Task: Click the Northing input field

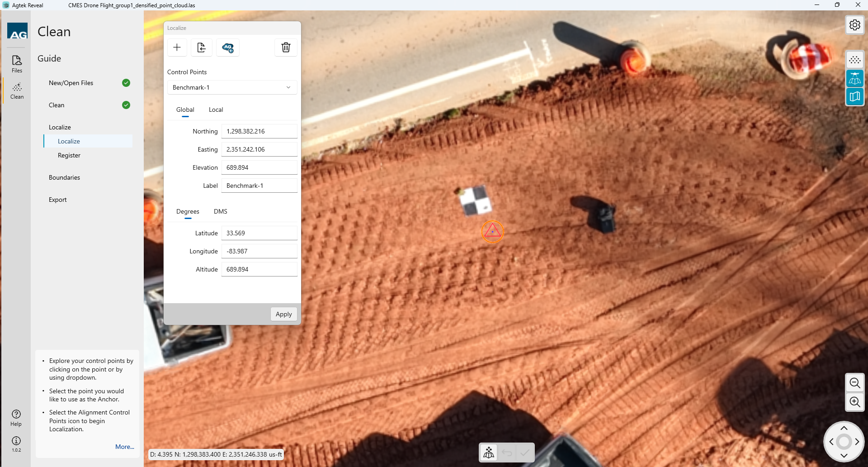Action: pos(259,131)
